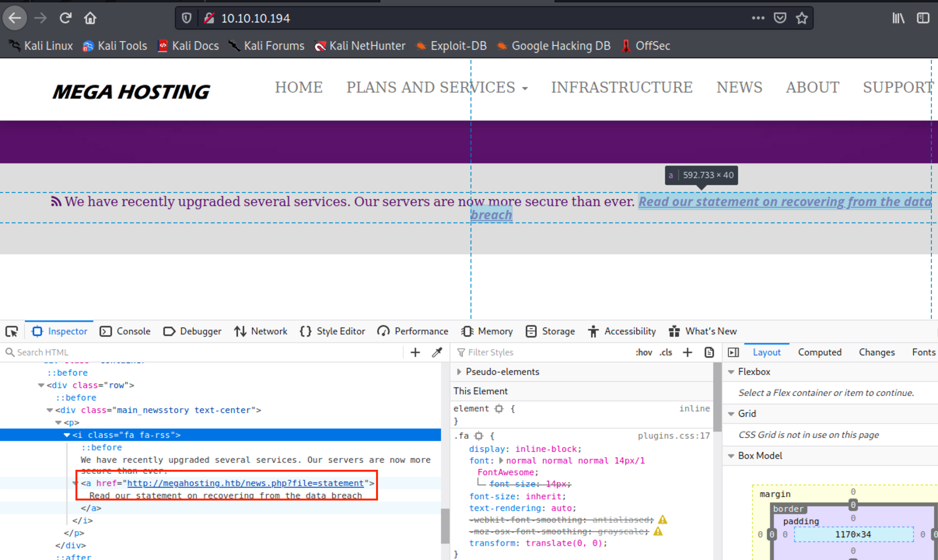Click the Save to Pocket icon
The image size is (938, 560).
[780, 18]
